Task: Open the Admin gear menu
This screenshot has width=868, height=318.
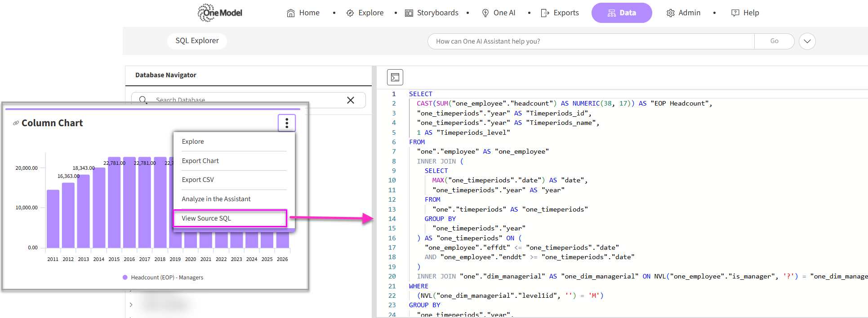Action: point(683,13)
